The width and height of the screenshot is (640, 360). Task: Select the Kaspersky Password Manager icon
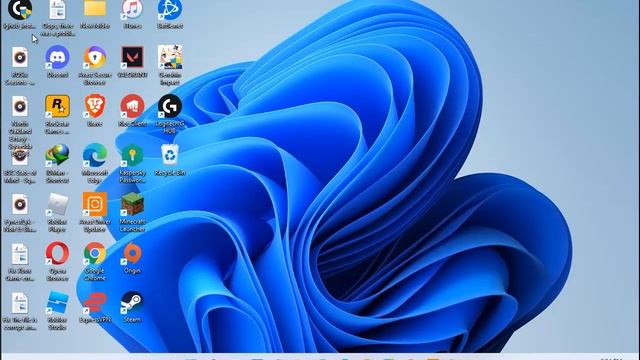(132, 163)
